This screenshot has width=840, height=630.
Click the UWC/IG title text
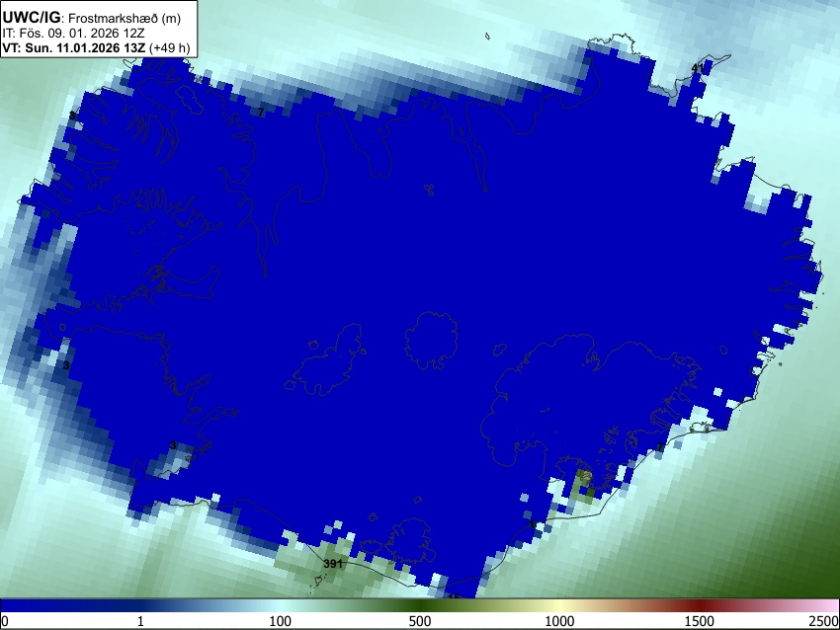31,17
